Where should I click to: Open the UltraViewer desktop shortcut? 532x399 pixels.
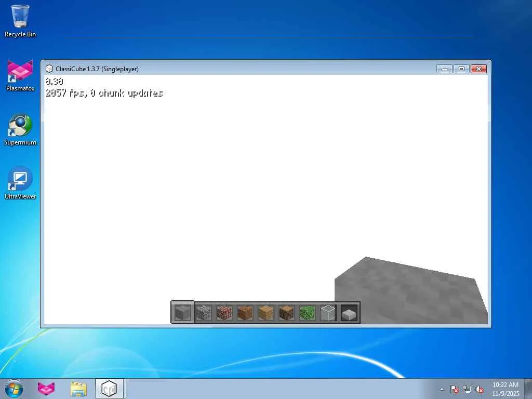20,183
